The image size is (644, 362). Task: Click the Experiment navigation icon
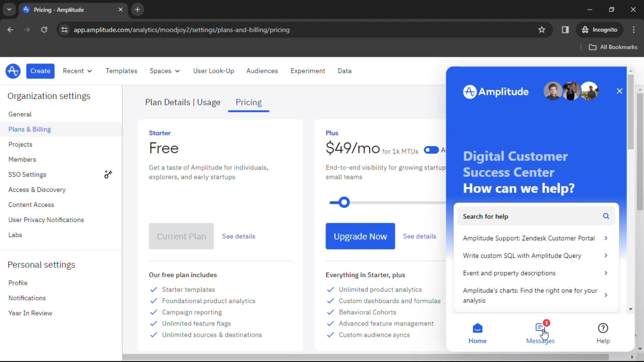coord(307,71)
